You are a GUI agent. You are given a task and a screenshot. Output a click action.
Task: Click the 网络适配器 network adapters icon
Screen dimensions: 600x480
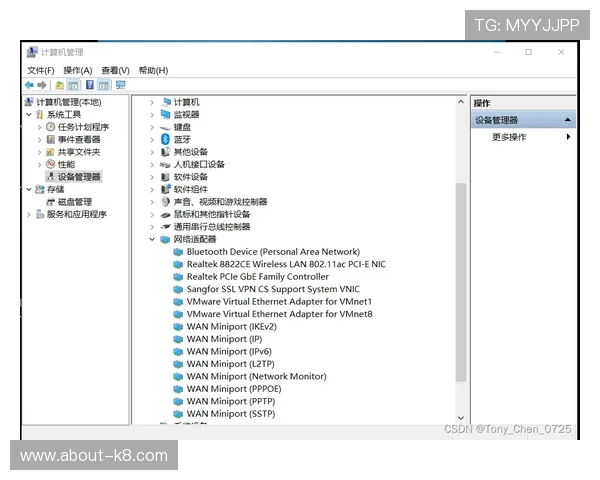pyautogui.click(x=165, y=239)
